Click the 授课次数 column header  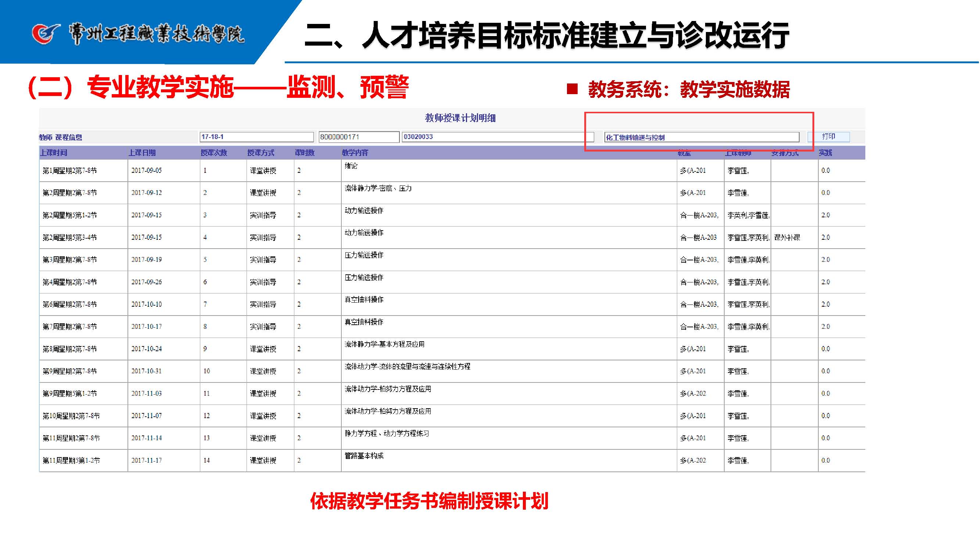pyautogui.click(x=214, y=153)
